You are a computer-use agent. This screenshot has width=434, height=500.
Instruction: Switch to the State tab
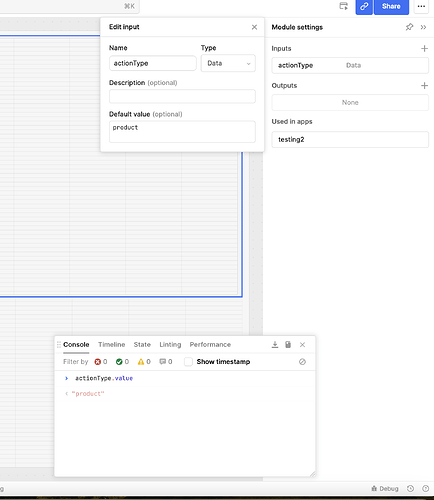click(x=142, y=344)
